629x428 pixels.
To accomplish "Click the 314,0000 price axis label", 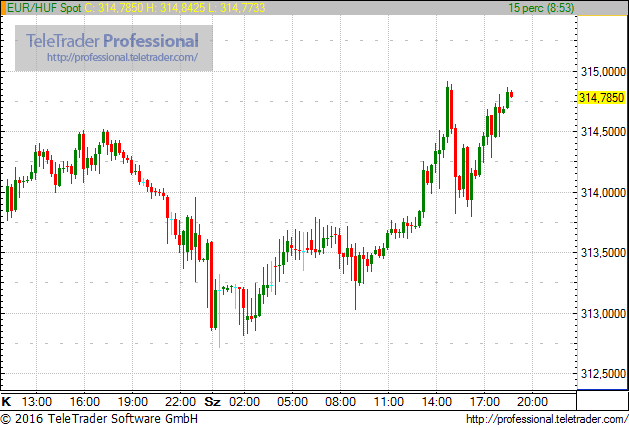I will tap(603, 193).
